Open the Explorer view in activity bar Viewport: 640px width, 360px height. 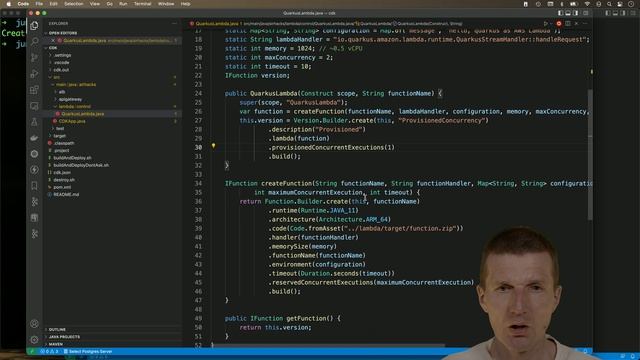(35, 25)
